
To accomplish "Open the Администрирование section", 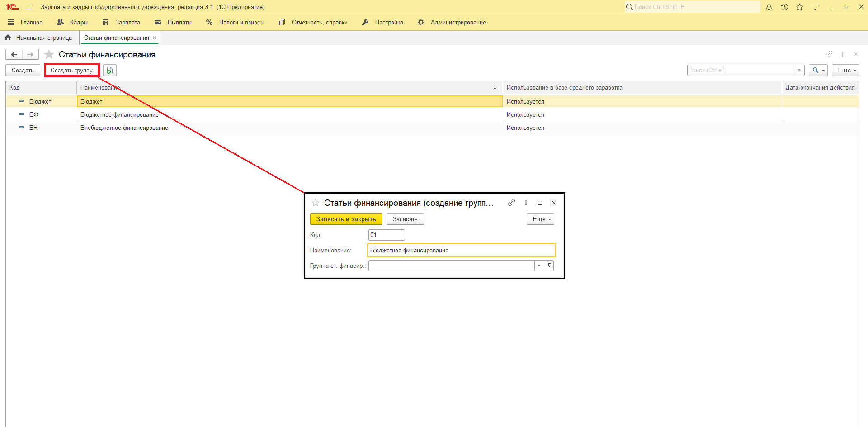I will [x=452, y=22].
